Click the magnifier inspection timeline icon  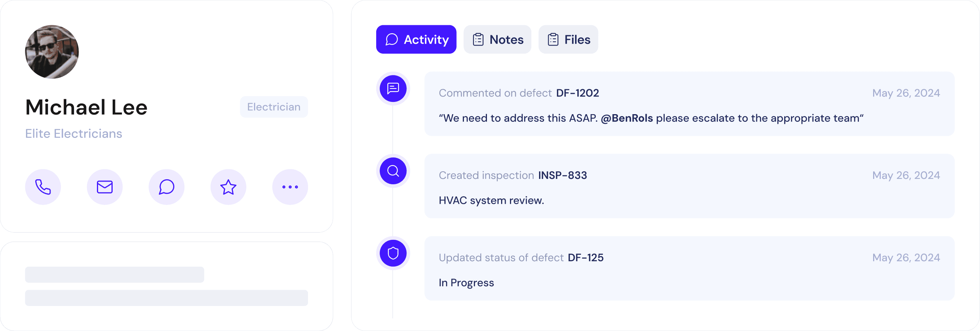point(393,171)
